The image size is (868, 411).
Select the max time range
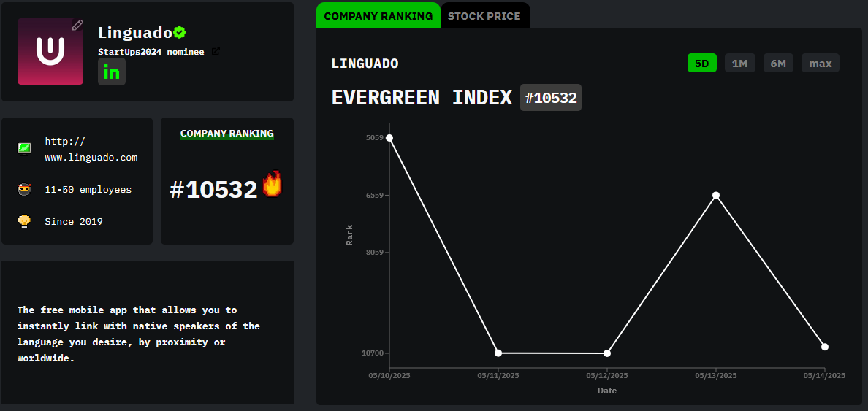coord(821,63)
